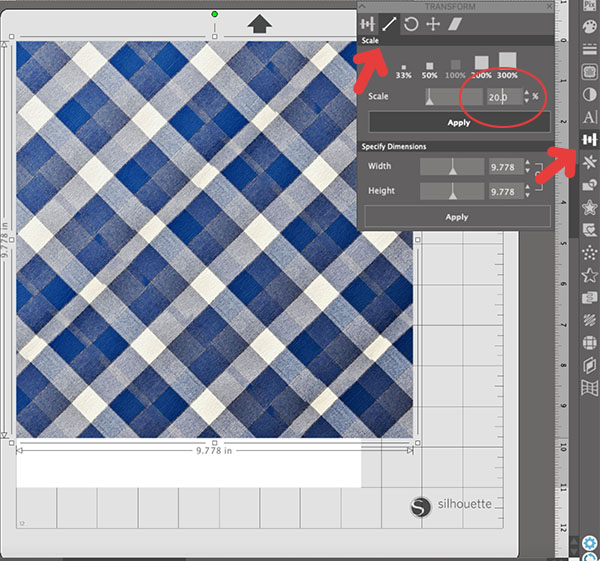The height and width of the screenshot is (561, 600).
Task: Decrease Scale percent with down stepper
Action: tap(527, 101)
